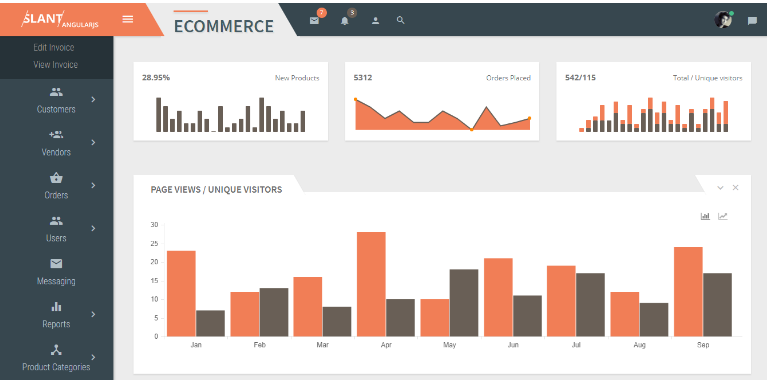The width and height of the screenshot is (767, 382).
Task: Switch page views chart to bar view
Action: coord(705,216)
